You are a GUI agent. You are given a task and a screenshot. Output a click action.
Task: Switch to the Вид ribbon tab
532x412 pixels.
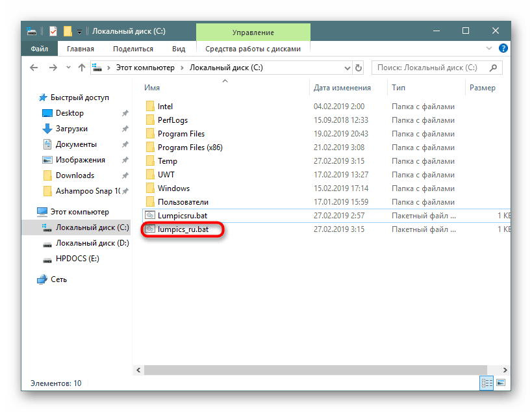(x=178, y=48)
